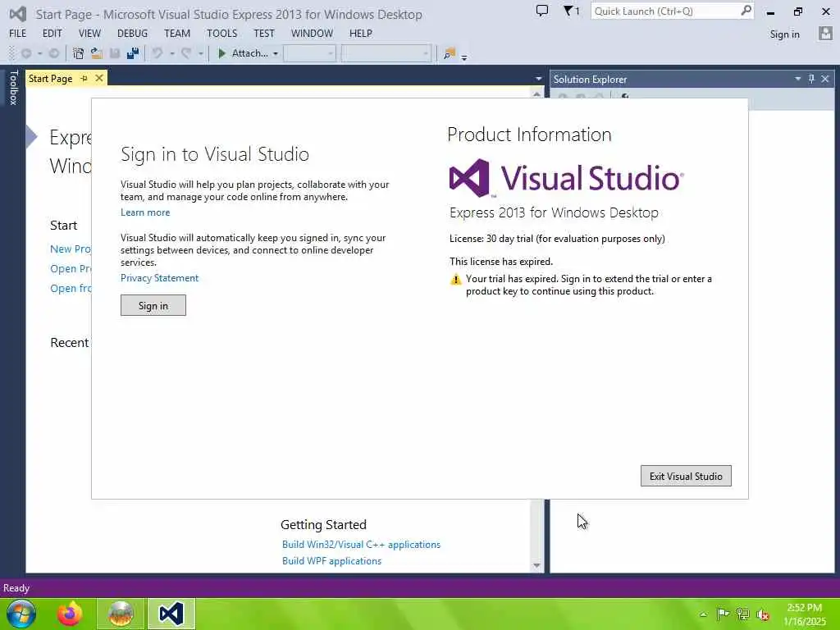Open the Learn more link
The height and width of the screenshot is (630, 840).
pyautogui.click(x=145, y=212)
